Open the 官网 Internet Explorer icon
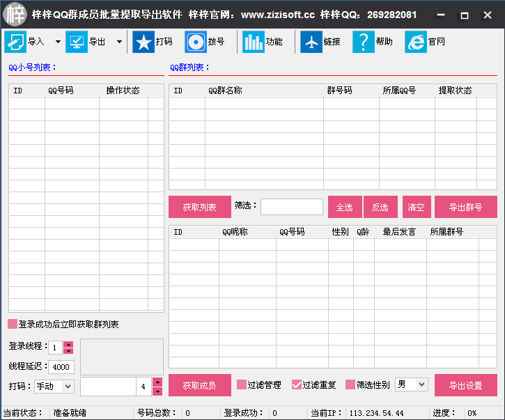This screenshot has width=505, height=420. (416, 42)
